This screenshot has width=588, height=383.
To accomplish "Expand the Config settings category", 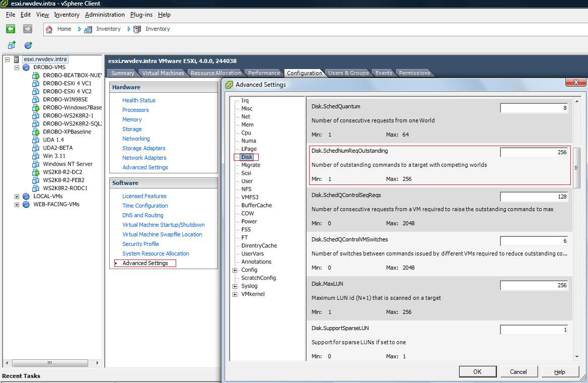I will coord(235,270).
